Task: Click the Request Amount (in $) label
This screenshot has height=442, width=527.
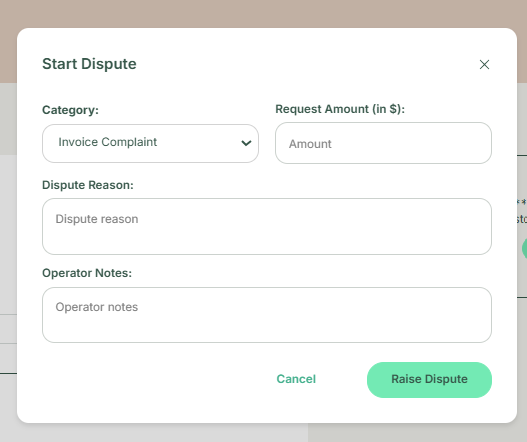Action: coord(340,109)
